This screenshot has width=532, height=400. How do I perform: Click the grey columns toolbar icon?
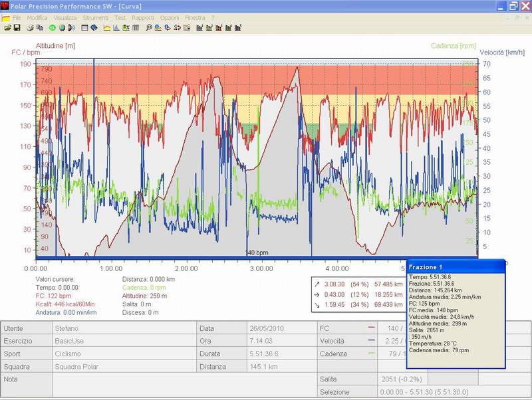(x=136, y=28)
